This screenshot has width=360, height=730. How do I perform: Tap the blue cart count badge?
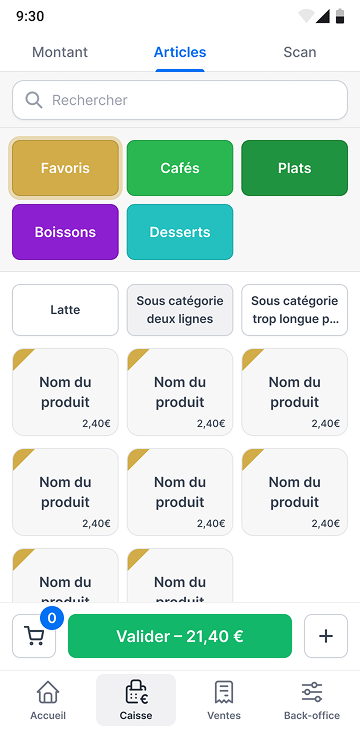point(52,618)
